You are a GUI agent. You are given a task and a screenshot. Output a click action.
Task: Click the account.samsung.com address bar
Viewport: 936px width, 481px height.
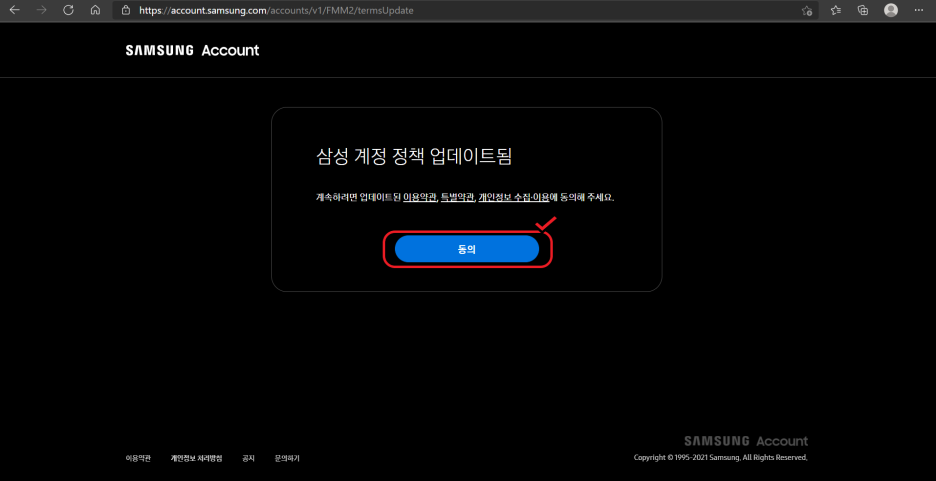click(465, 10)
